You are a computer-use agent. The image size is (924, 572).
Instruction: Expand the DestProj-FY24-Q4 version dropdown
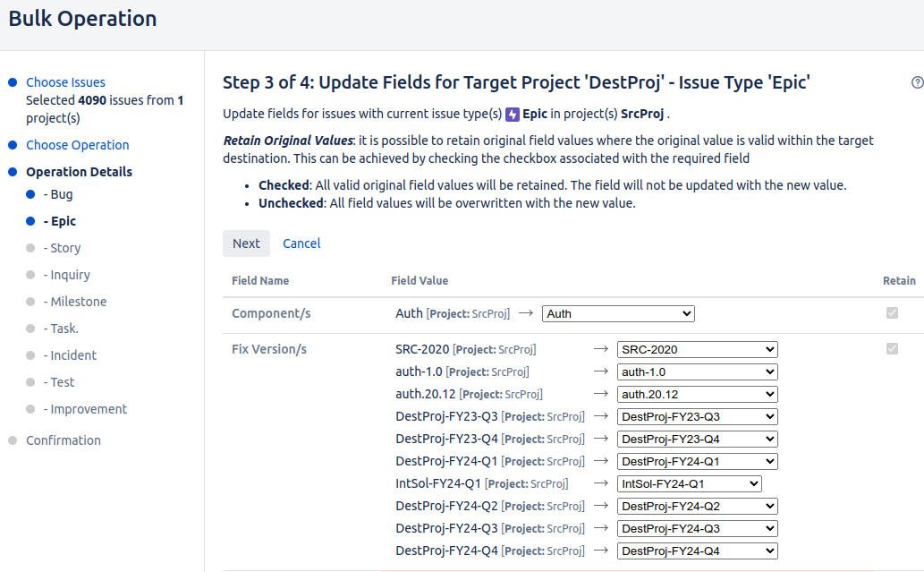[697, 551]
